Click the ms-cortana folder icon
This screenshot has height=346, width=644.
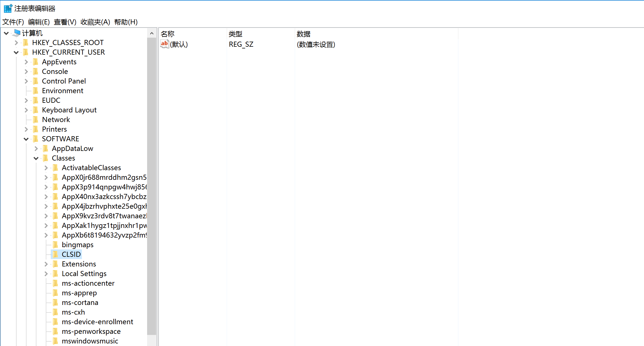coord(56,302)
